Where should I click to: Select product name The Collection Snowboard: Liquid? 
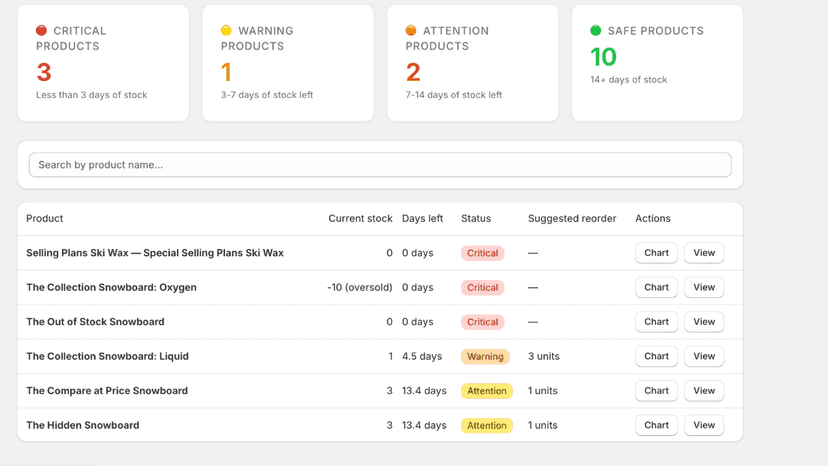(107, 356)
